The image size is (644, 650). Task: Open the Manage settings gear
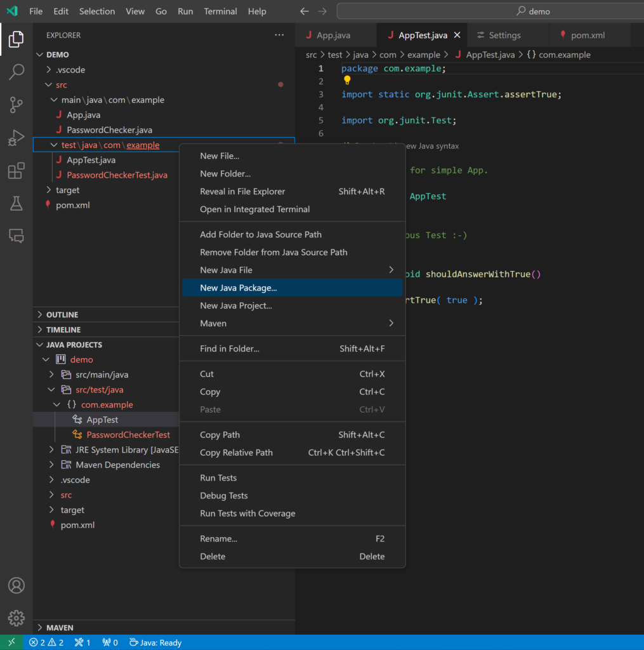click(x=16, y=618)
